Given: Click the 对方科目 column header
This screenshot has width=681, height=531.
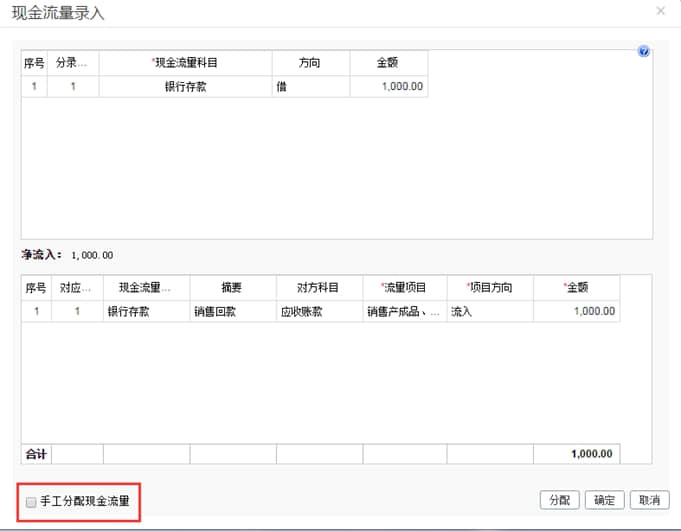Looking at the screenshot, I should tap(319, 287).
